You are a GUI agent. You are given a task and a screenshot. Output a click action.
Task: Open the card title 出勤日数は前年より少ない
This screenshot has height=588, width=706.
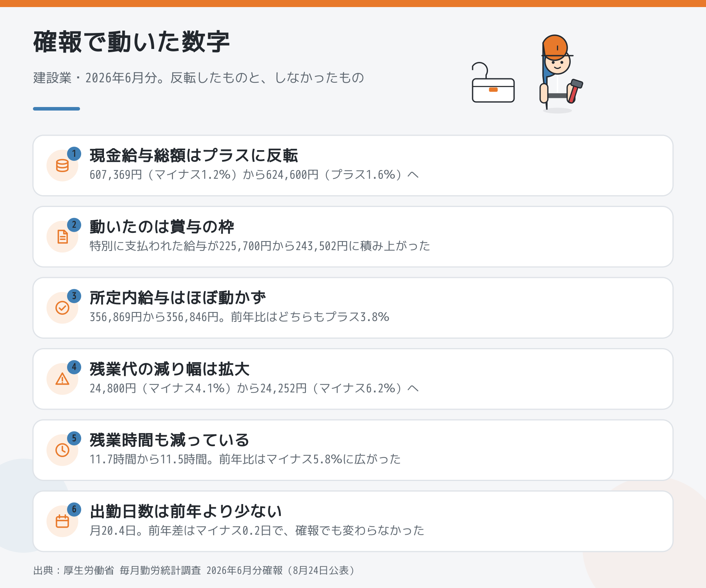click(186, 512)
